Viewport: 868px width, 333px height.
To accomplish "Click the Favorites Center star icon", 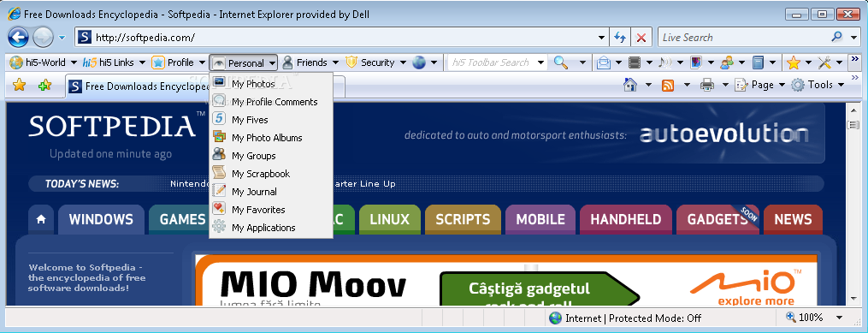I will click(20, 85).
